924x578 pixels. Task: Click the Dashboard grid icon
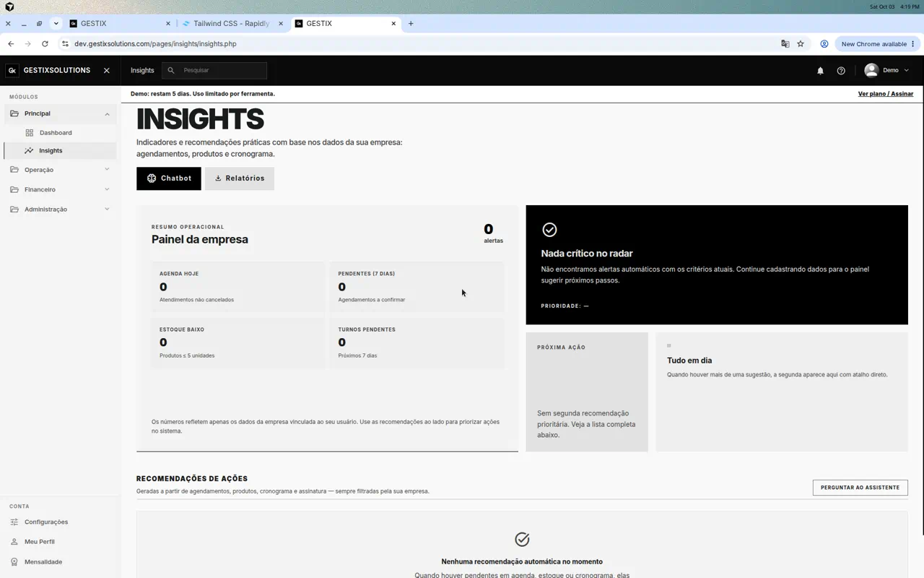point(30,133)
